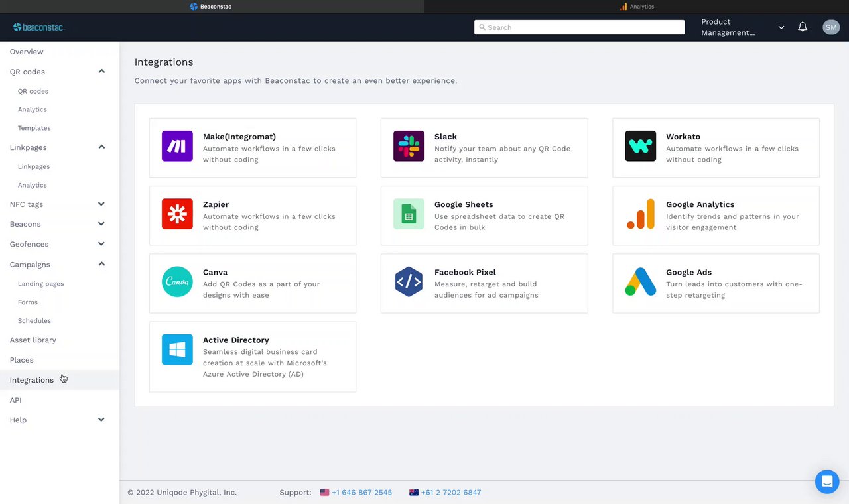This screenshot has width=849, height=504.
Task: Open API in the sidebar
Action: pos(16,400)
